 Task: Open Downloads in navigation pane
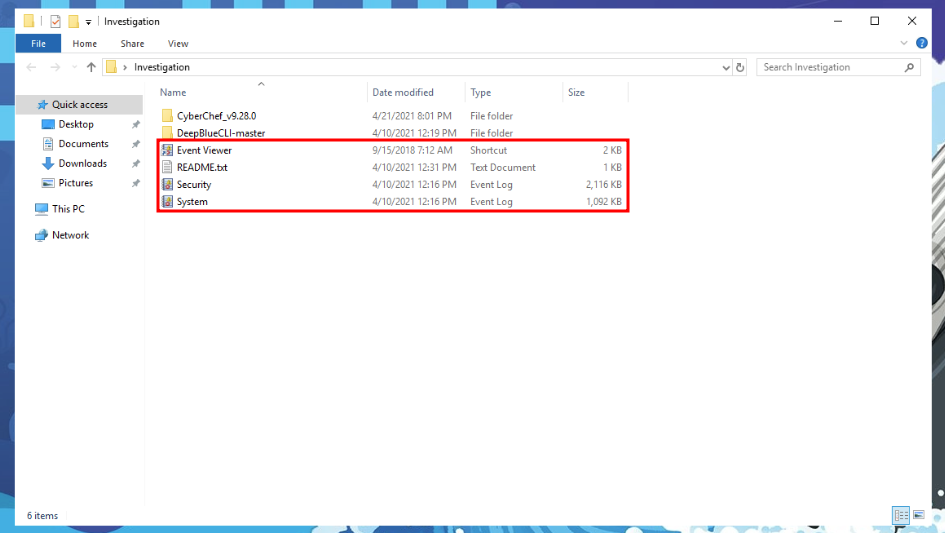tap(83, 163)
